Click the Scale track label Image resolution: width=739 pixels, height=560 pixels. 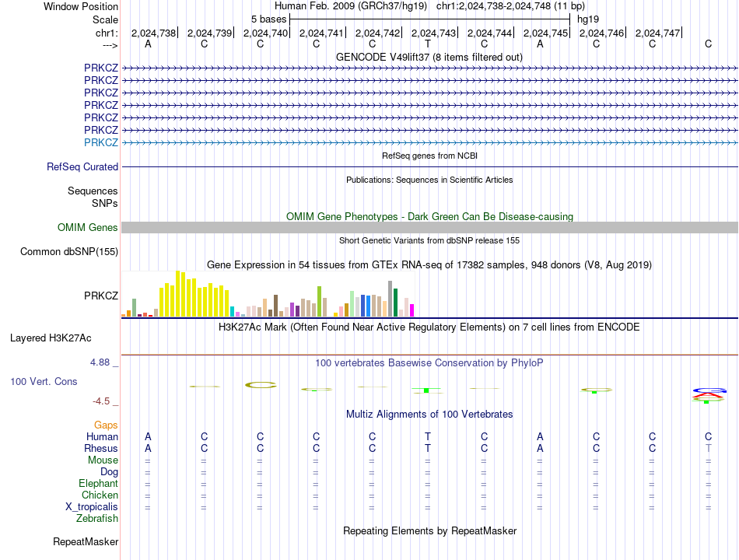coord(105,19)
